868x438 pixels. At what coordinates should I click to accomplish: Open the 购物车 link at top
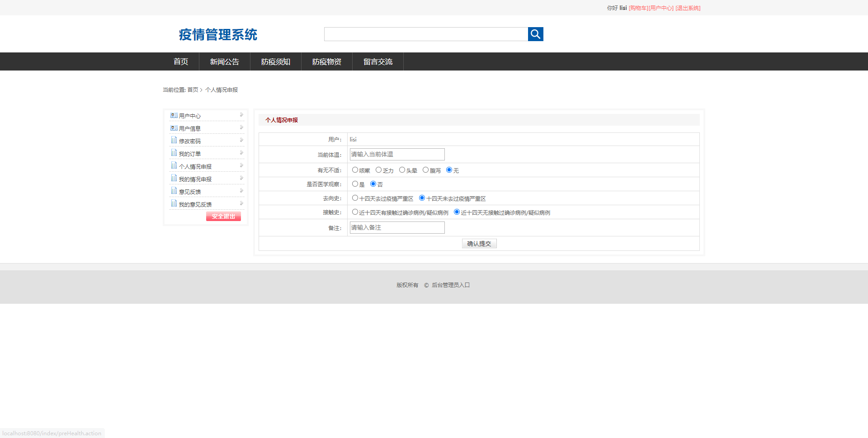pos(638,8)
